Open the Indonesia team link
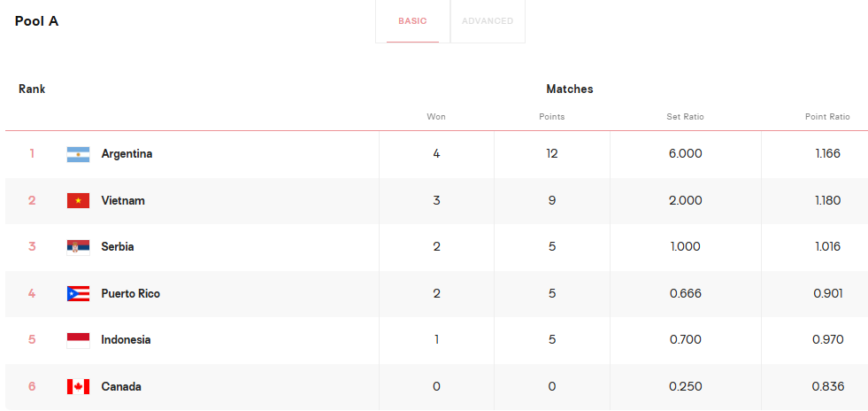Screen dimensions: 868x411 tap(126, 339)
